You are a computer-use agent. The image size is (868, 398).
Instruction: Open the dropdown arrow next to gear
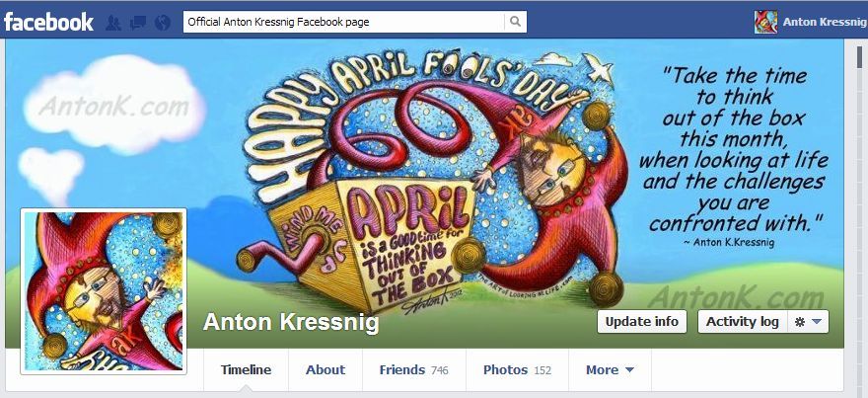click(817, 322)
